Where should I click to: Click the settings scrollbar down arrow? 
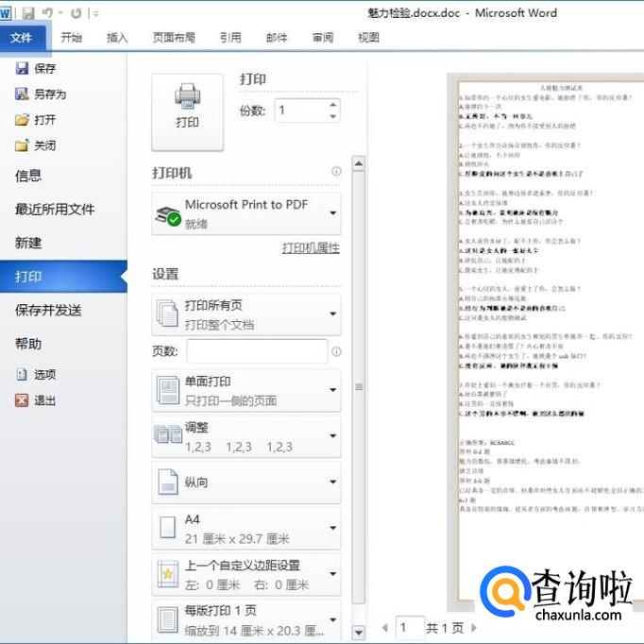359,633
